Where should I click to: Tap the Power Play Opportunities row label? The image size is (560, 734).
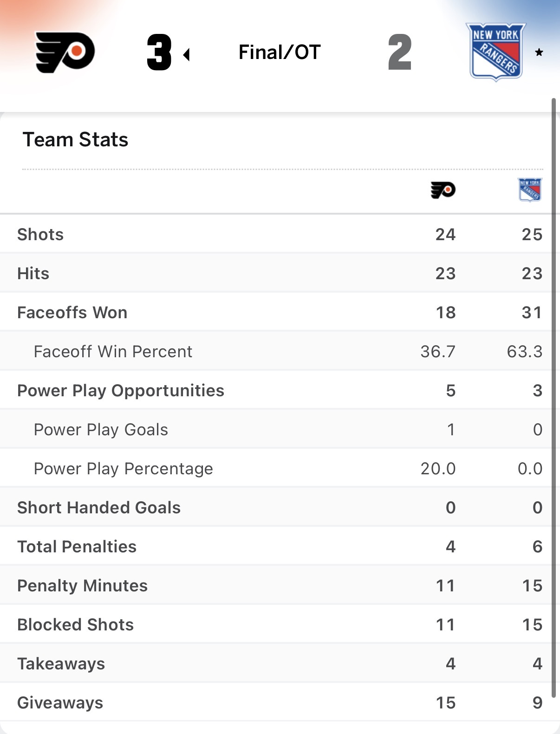point(121,391)
